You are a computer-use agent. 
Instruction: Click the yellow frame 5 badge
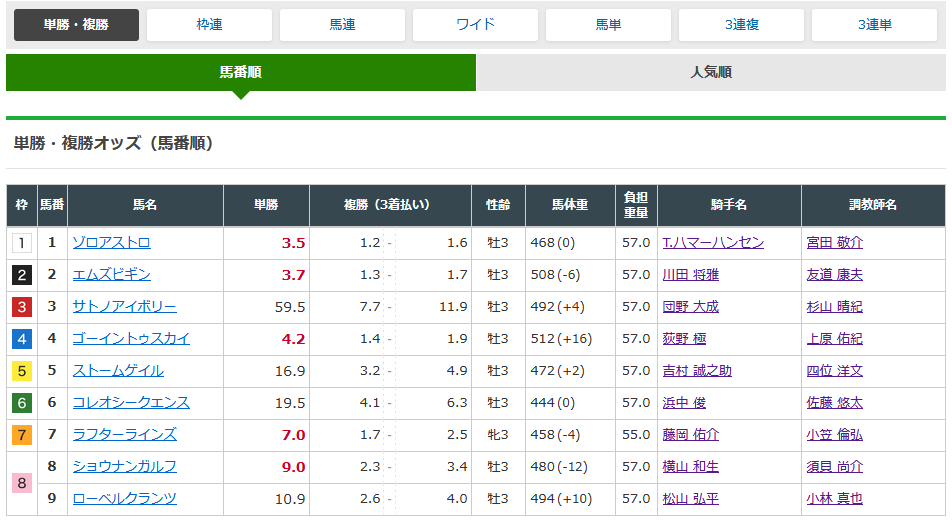[22, 371]
